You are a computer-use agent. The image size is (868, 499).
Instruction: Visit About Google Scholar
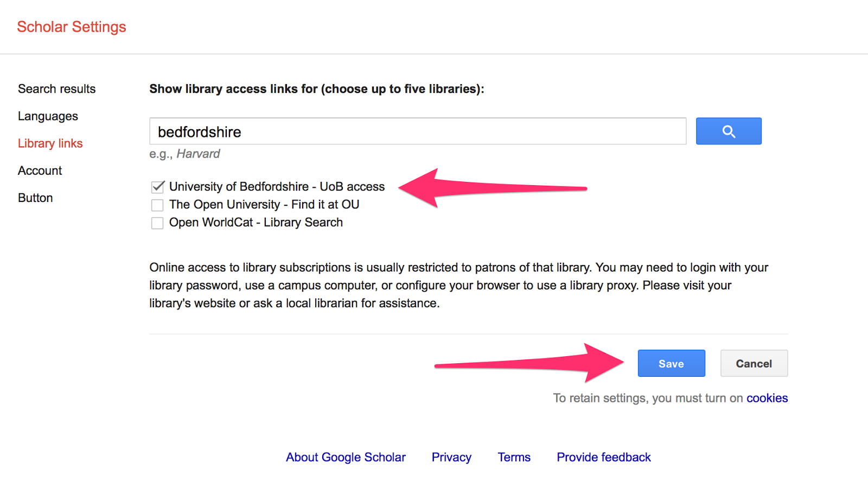click(346, 457)
